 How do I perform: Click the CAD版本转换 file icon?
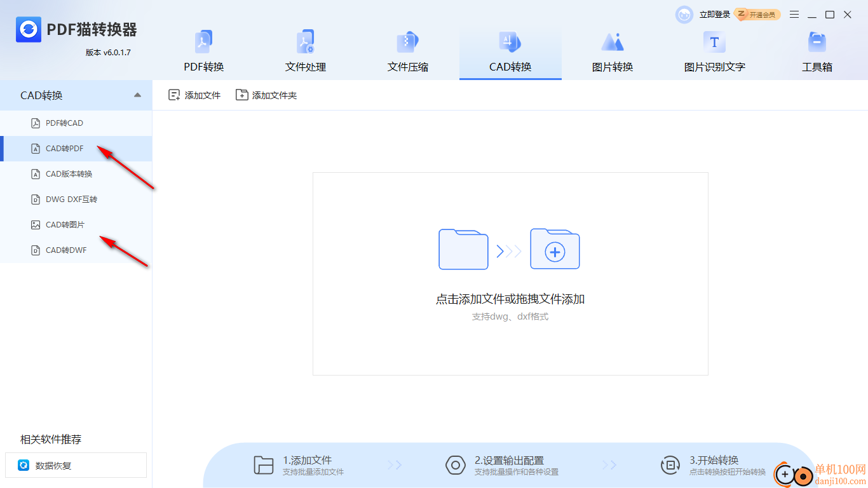click(x=36, y=174)
